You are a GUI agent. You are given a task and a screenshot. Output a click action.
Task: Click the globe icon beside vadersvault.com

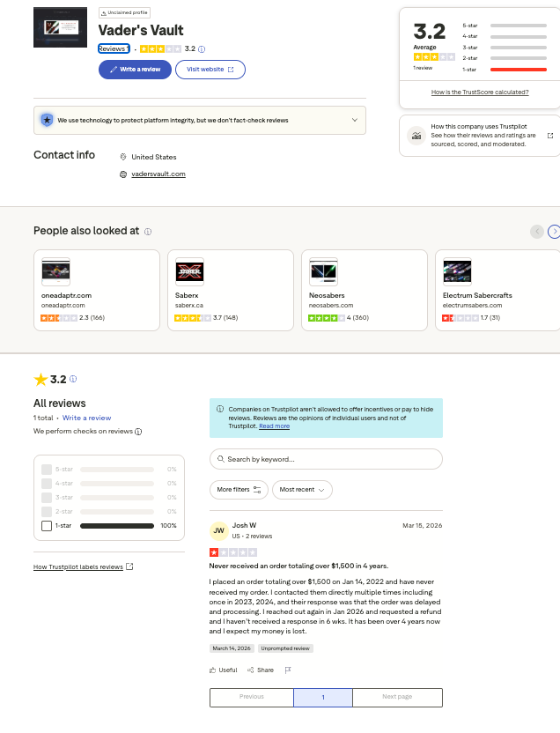click(123, 174)
